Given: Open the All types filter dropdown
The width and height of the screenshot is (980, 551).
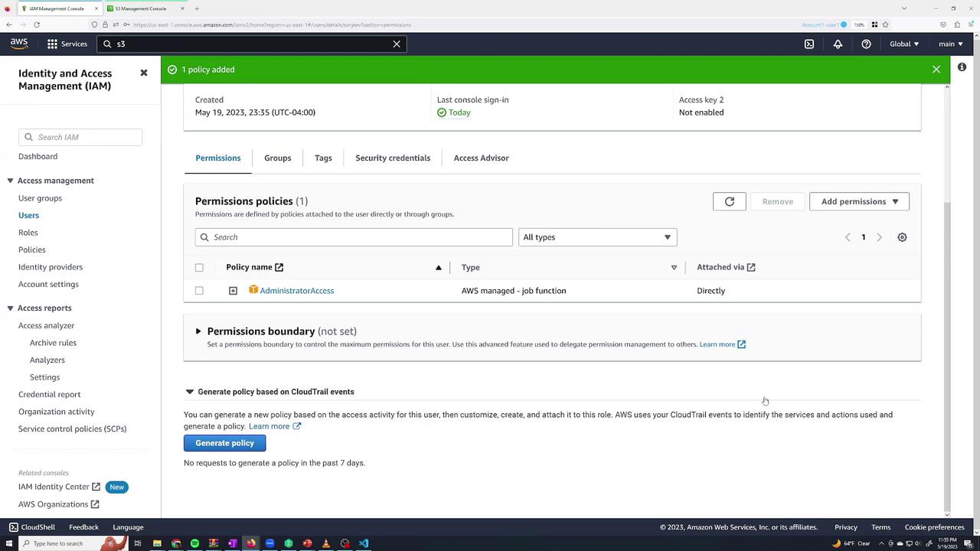Looking at the screenshot, I should point(597,237).
